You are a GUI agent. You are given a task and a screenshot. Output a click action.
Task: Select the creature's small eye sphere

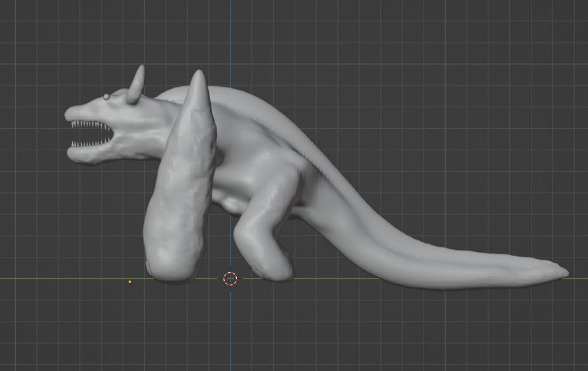click(107, 97)
